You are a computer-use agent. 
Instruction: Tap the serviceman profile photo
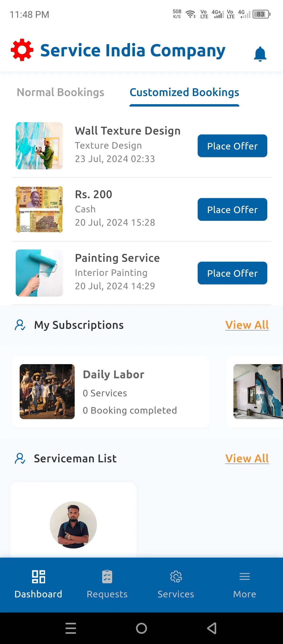pos(73,525)
